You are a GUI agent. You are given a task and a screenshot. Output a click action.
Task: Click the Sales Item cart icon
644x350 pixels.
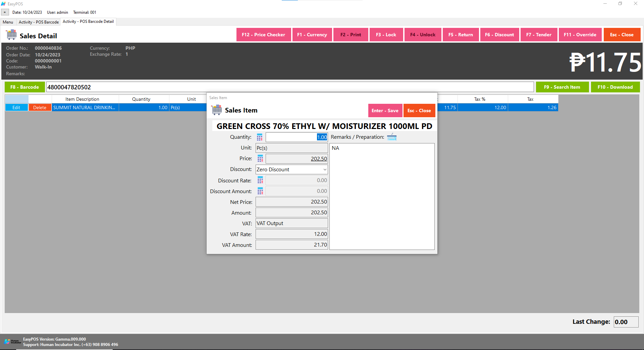point(217,110)
